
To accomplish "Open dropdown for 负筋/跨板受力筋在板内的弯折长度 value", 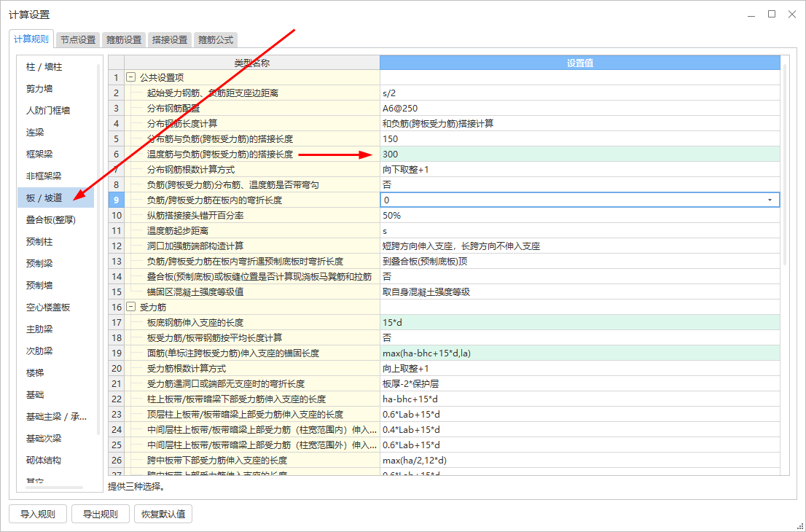I will tap(770, 200).
